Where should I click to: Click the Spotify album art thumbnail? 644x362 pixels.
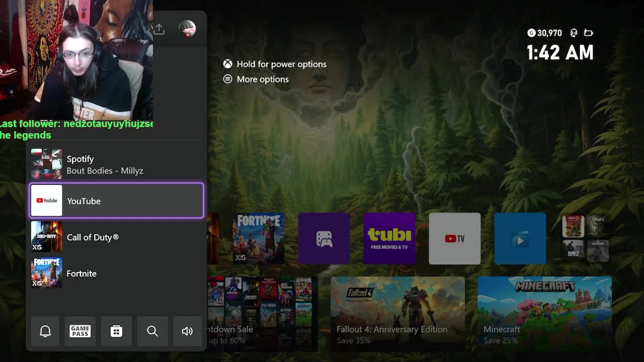coord(47,164)
